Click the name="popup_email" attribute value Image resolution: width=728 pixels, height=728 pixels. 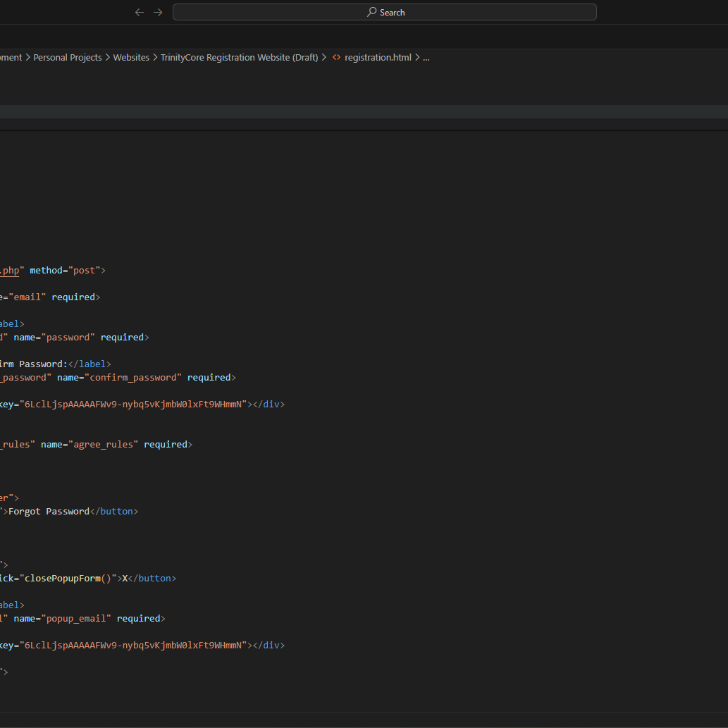pyautogui.click(x=76, y=619)
